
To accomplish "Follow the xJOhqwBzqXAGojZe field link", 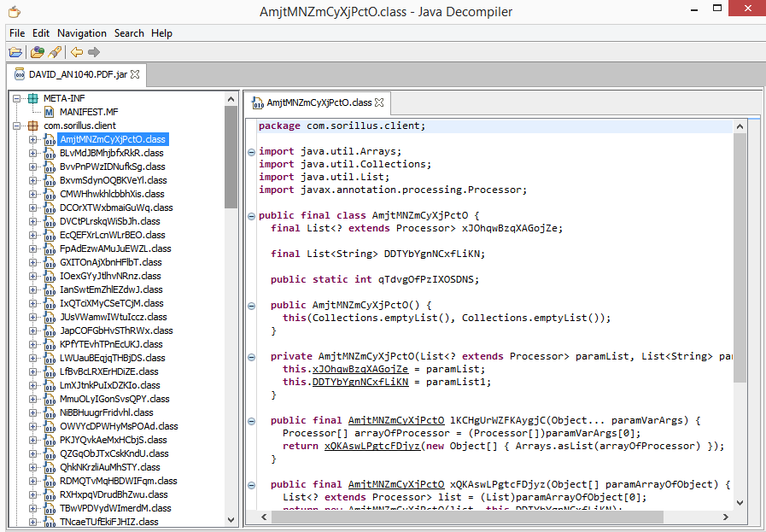I will click(x=360, y=369).
